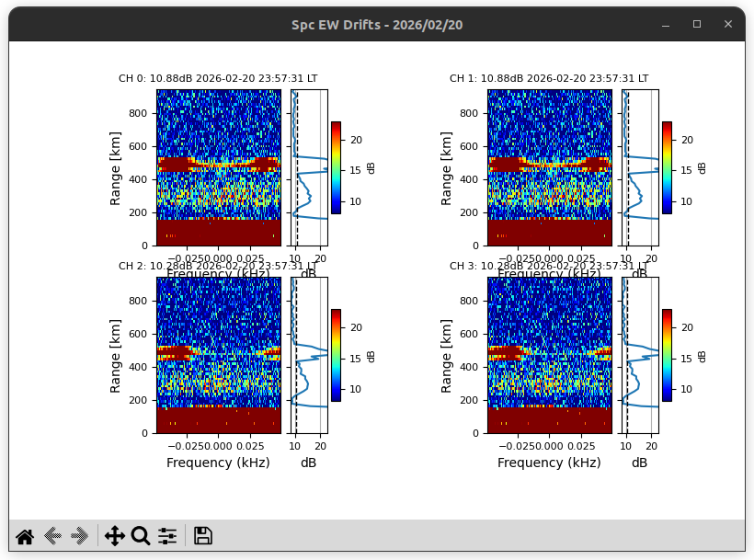The image size is (754, 560).
Task: Close the Spc EW Drifts window
Action: pyautogui.click(x=728, y=25)
